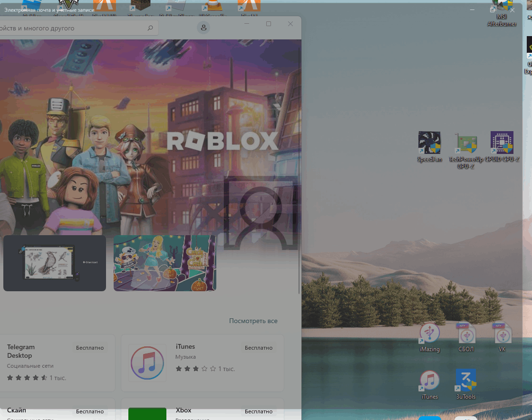Screen dimensions: 532x420
Task: Open the iTunes app icon in Store
Action: point(147,363)
